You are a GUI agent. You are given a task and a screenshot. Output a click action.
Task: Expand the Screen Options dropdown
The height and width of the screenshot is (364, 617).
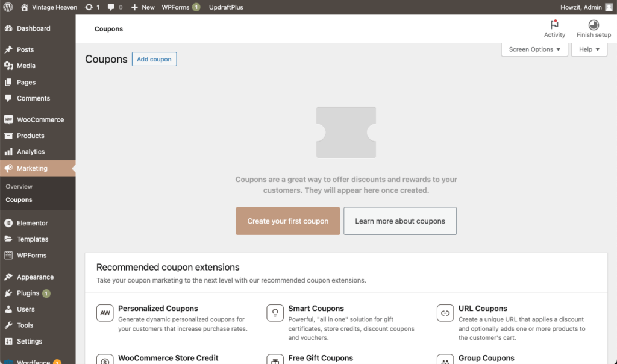tap(534, 49)
